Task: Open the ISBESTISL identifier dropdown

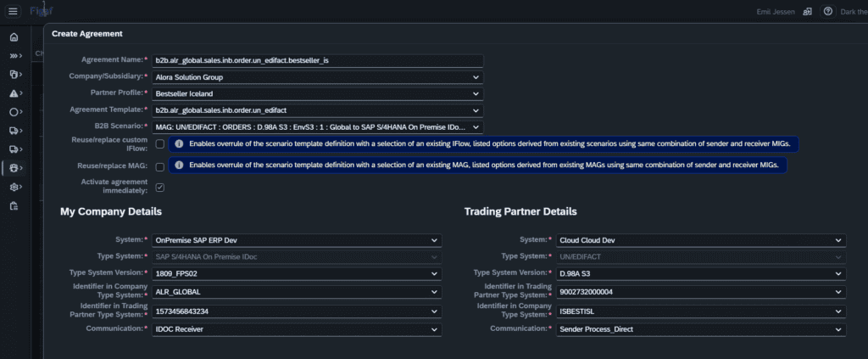Action: [701, 312]
